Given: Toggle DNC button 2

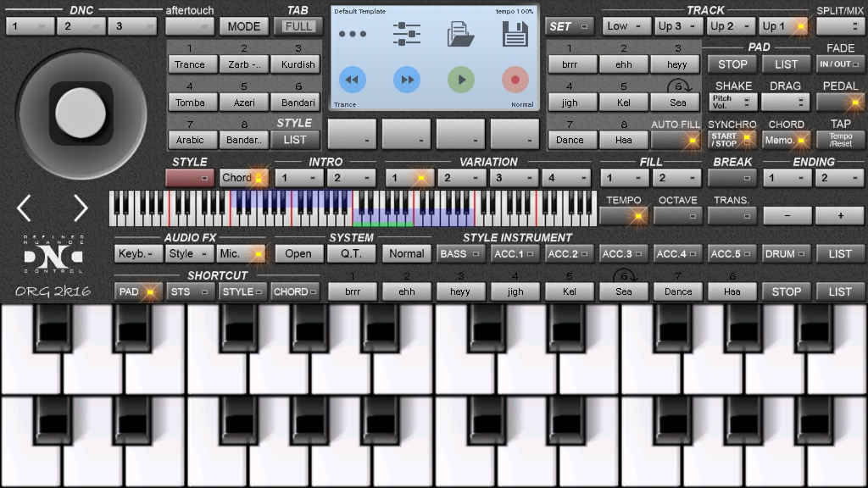Looking at the screenshot, I should (81, 26).
